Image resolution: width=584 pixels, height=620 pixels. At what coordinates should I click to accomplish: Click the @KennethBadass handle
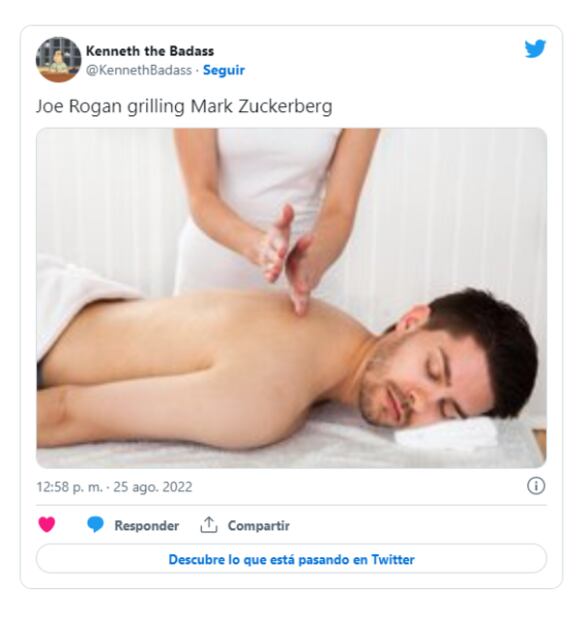click(x=139, y=70)
